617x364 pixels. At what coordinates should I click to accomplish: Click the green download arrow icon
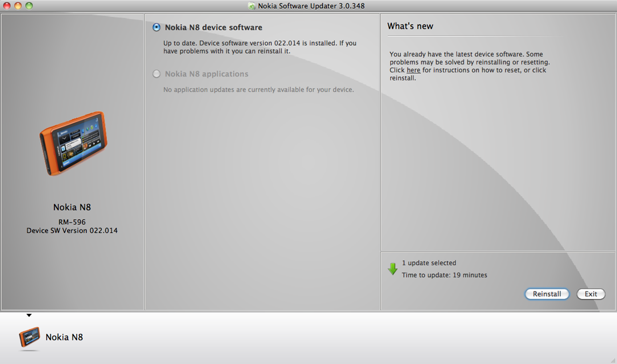tap(392, 269)
